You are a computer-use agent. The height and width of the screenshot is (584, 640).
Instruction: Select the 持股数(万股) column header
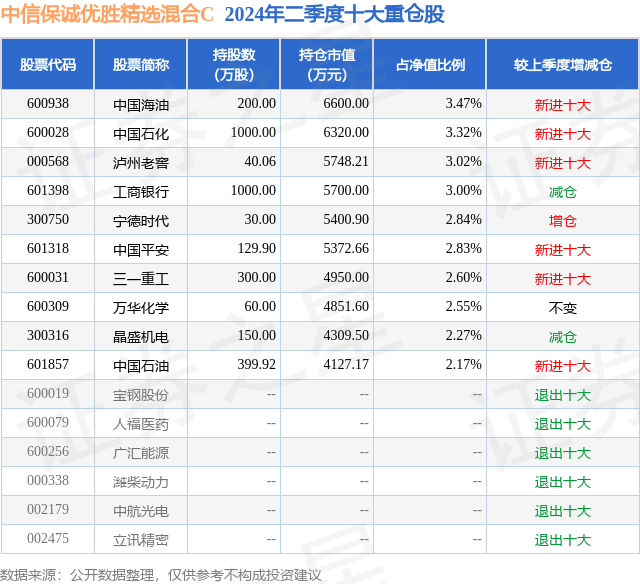coord(234,64)
